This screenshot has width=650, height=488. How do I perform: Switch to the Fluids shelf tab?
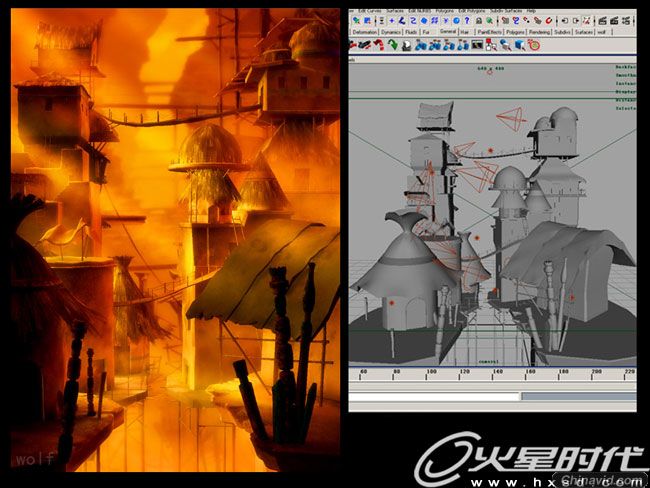pyautogui.click(x=411, y=32)
